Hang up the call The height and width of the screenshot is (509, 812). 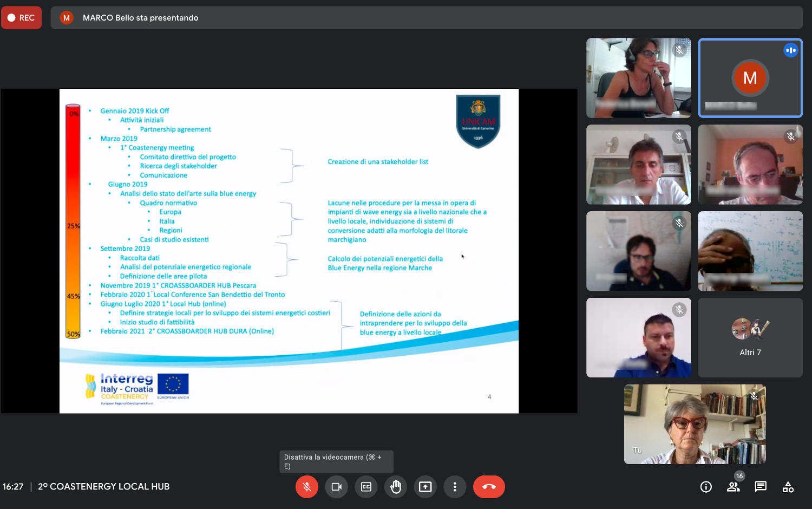(489, 487)
